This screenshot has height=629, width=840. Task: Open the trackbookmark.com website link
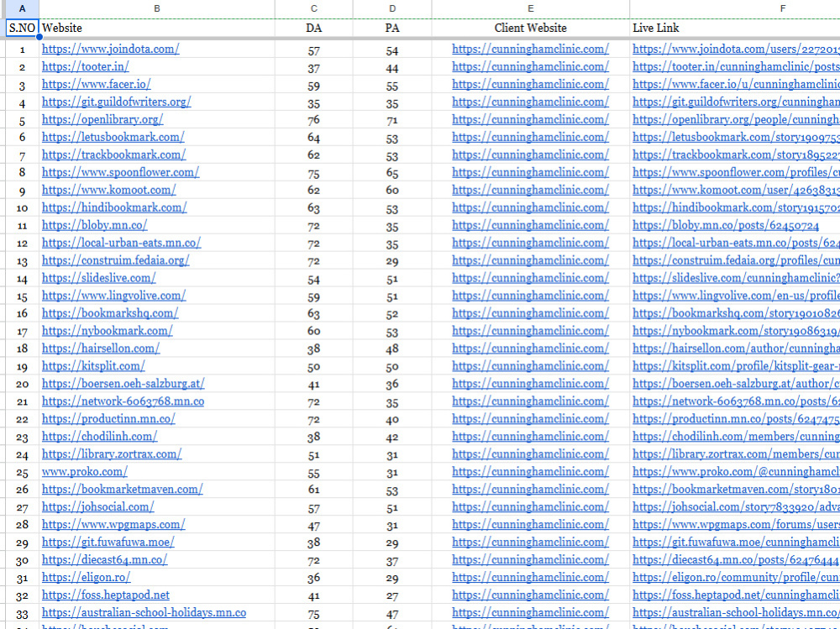pos(113,155)
